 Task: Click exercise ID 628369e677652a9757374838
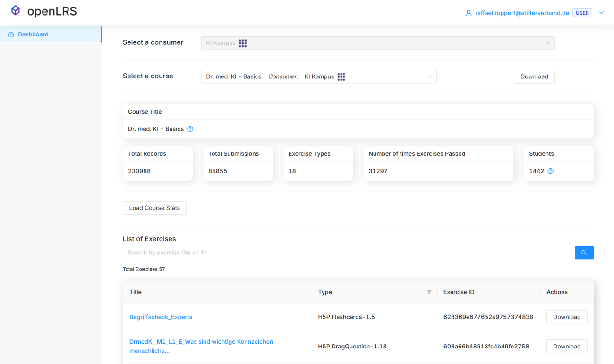(488, 317)
